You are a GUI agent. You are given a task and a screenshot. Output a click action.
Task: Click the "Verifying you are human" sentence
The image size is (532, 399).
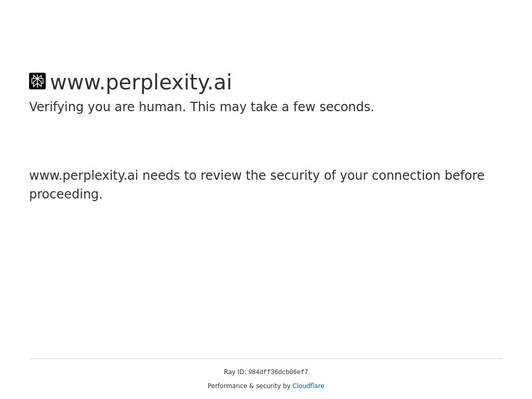pos(108,107)
